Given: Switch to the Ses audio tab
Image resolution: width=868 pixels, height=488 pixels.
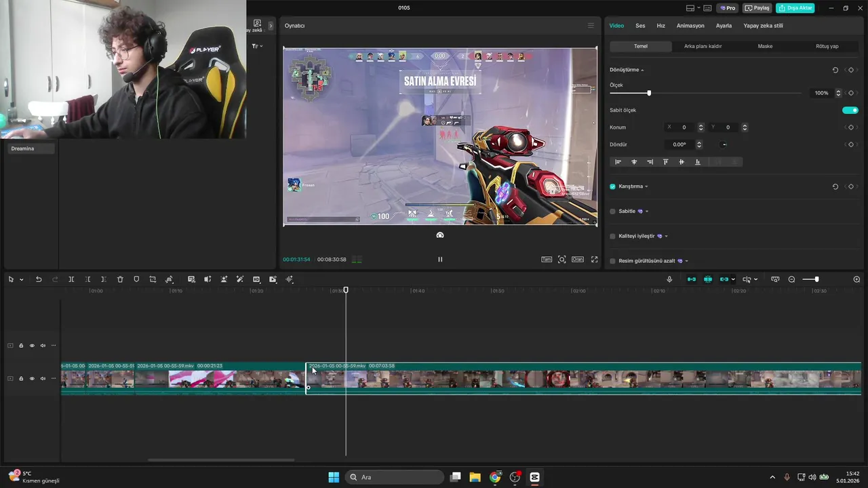Looking at the screenshot, I should (640, 26).
